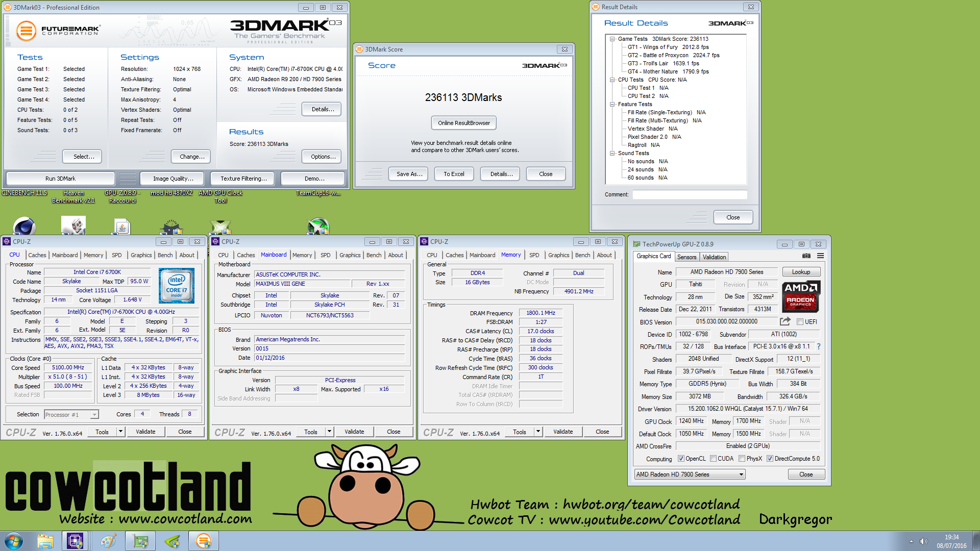Click the Comment field in Result Details
Screen dimensions: 980x551
pyautogui.click(x=690, y=194)
